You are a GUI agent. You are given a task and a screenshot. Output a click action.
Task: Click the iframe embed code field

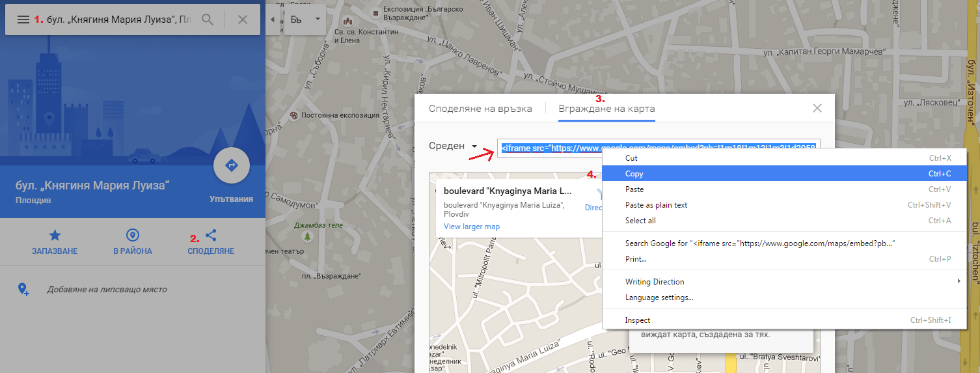(x=659, y=148)
